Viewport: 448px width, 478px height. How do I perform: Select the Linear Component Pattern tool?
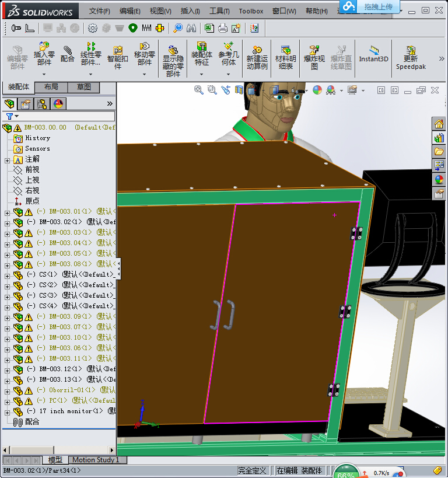90,54
